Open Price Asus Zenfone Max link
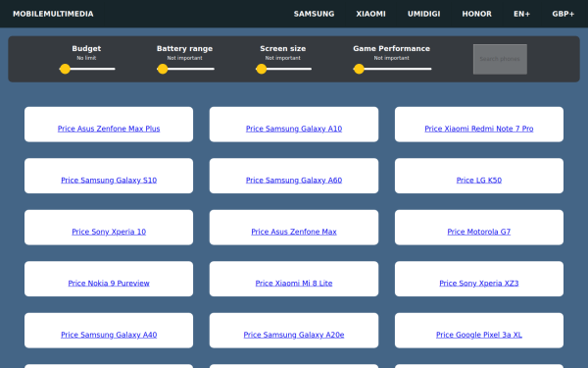The image size is (588, 368). coord(294,232)
